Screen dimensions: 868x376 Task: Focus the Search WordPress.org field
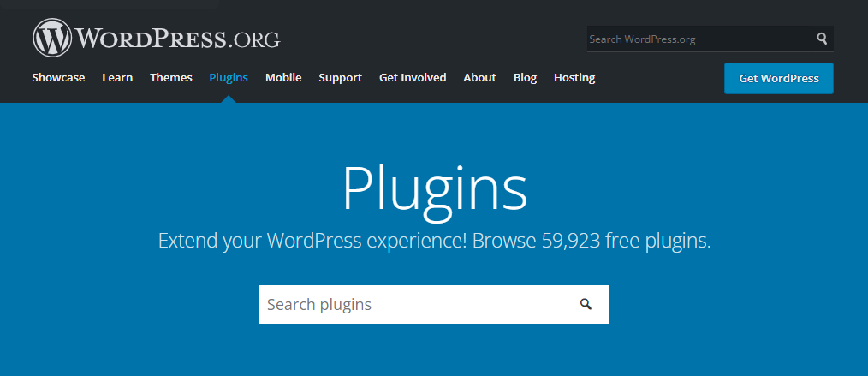[698, 39]
